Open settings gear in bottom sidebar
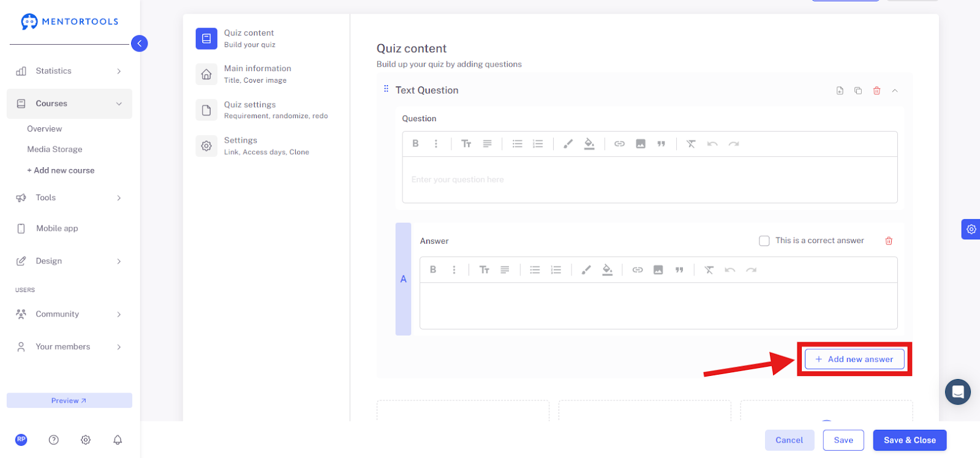This screenshot has height=458, width=980. click(x=86, y=440)
